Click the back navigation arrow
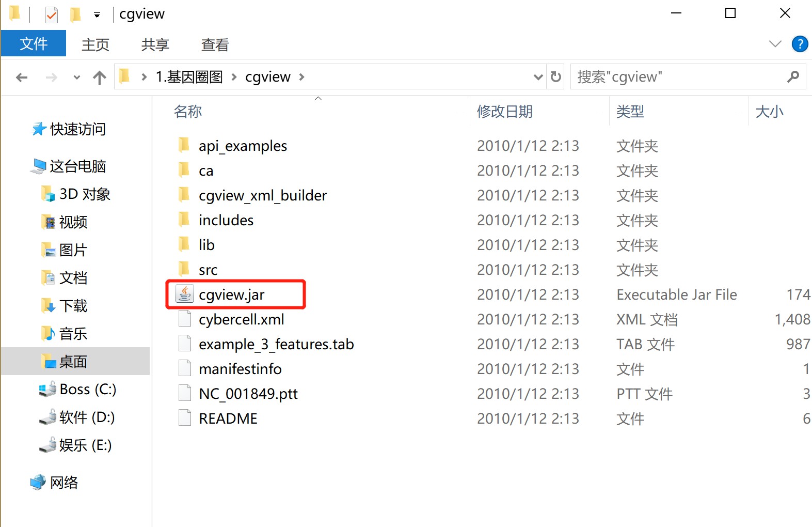This screenshot has width=812, height=527. coord(22,78)
